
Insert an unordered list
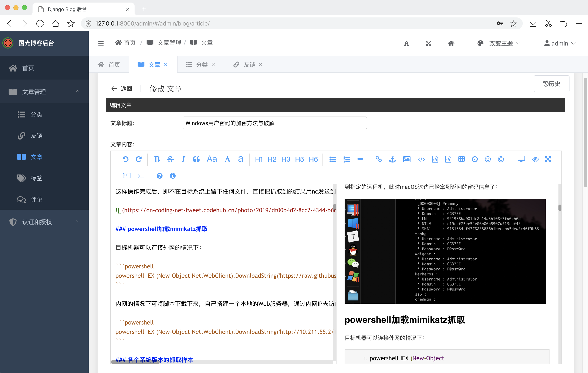coord(332,159)
